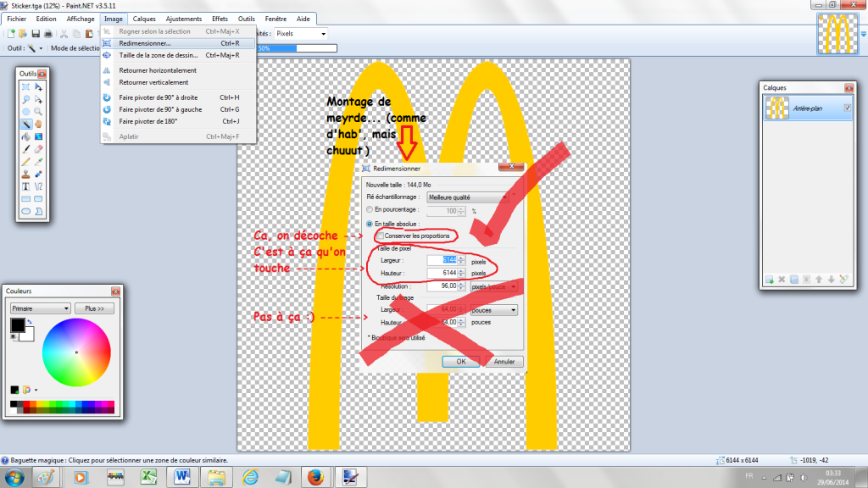Swap primary and secondary colors

(30, 321)
